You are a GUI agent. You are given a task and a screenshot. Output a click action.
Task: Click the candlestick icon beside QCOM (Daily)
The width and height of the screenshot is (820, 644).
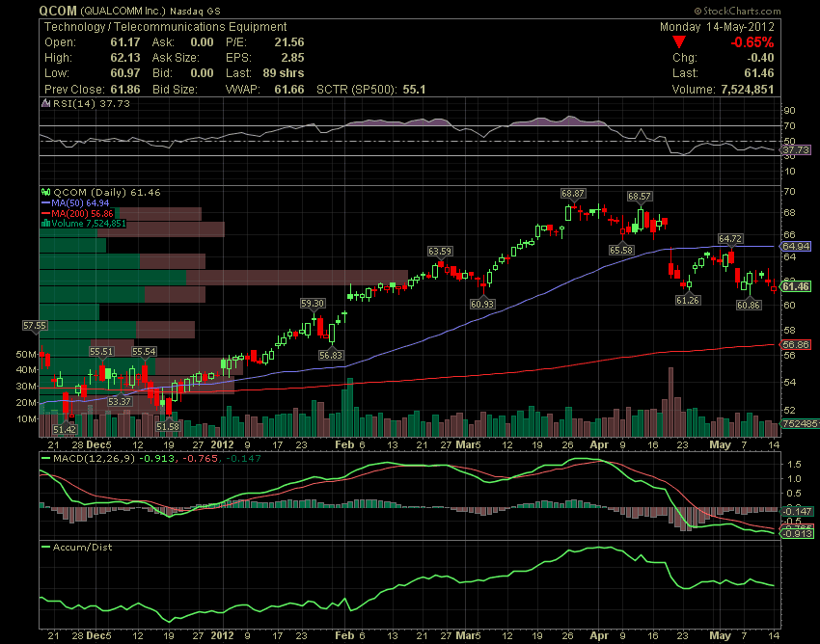click(46, 193)
